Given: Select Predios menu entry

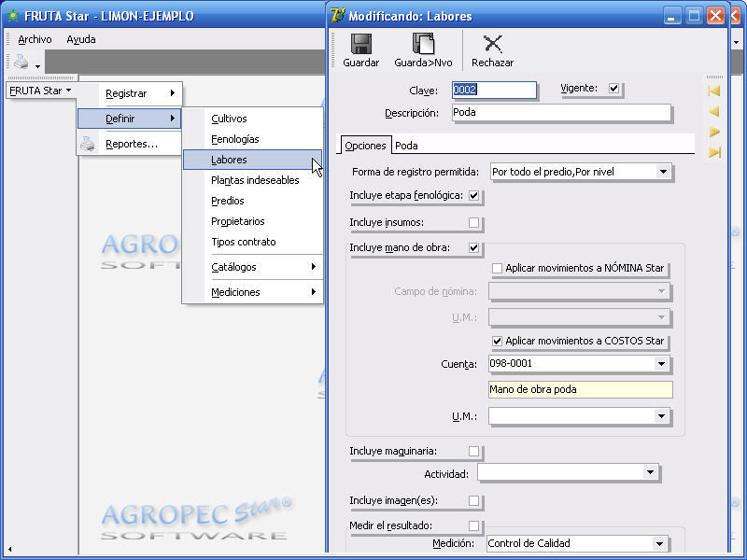Looking at the screenshot, I should 253,201.
